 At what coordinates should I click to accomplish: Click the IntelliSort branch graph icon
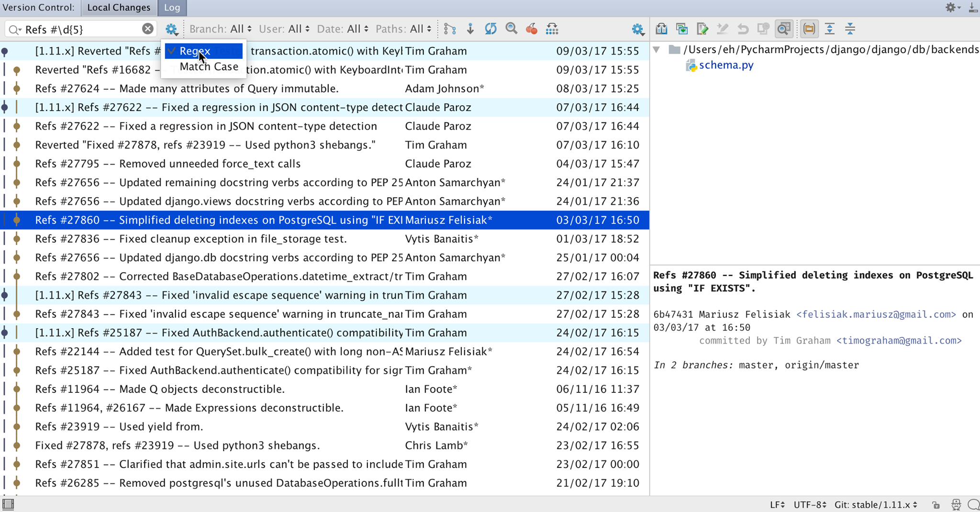tap(450, 29)
